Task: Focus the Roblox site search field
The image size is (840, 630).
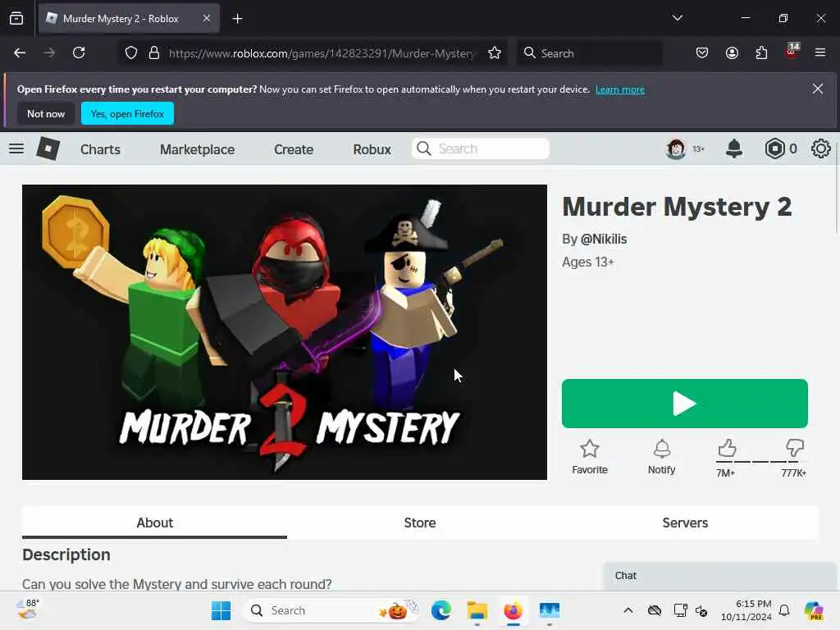Action: point(481,148)
